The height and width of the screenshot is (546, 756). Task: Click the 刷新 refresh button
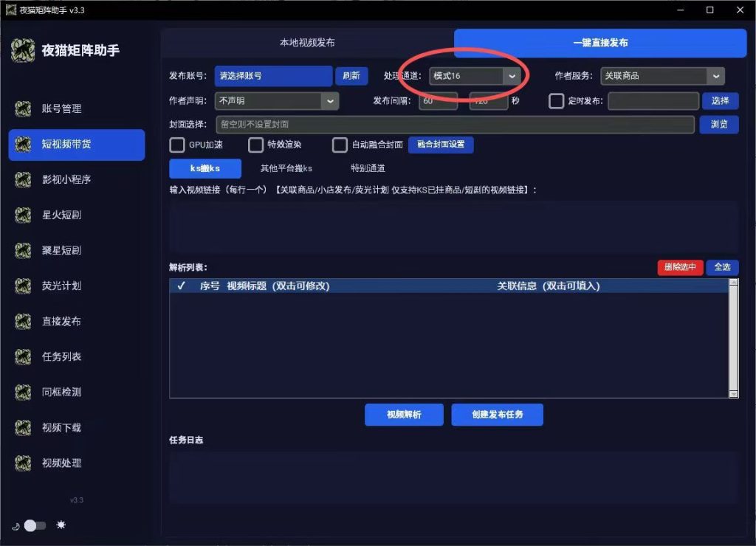351,76
